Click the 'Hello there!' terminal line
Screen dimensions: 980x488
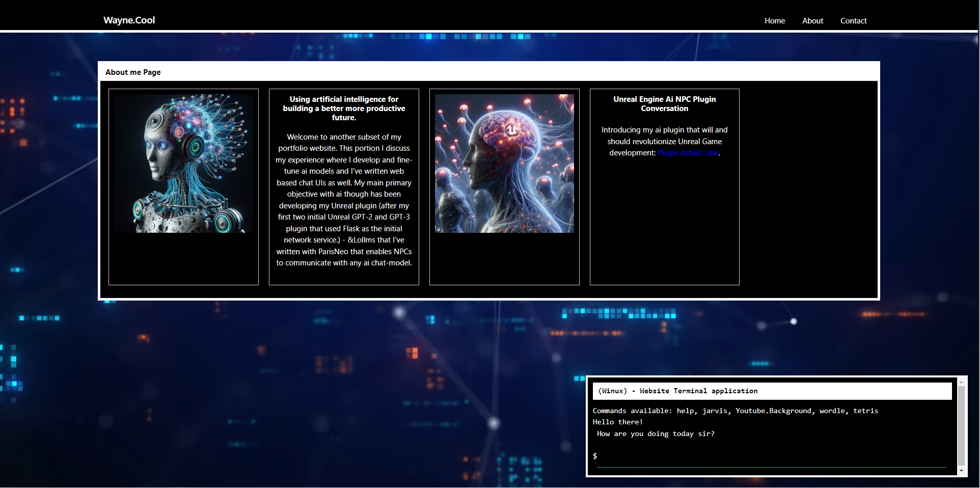(x=617, y=422)
